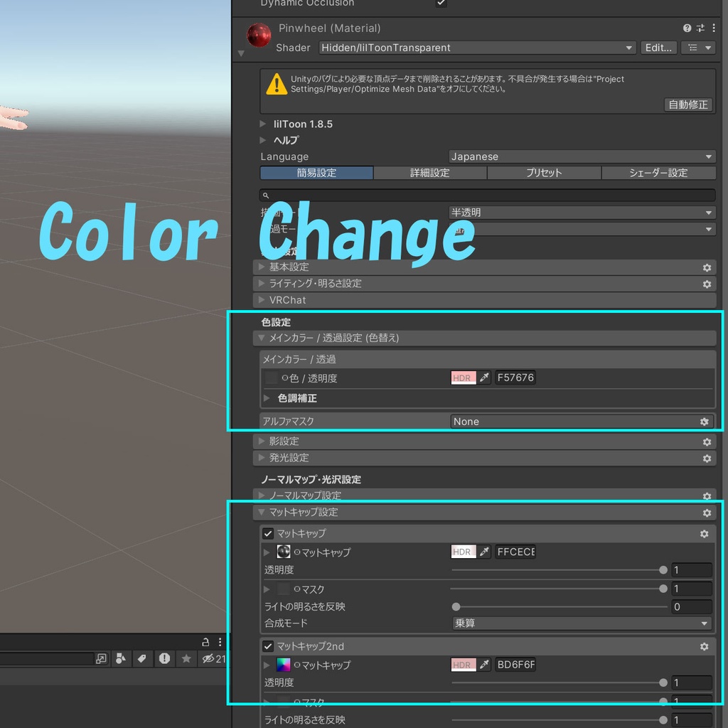Open the プリセット tab
The height and width of the screenshot is (728, 728).
tap(544, 173)
